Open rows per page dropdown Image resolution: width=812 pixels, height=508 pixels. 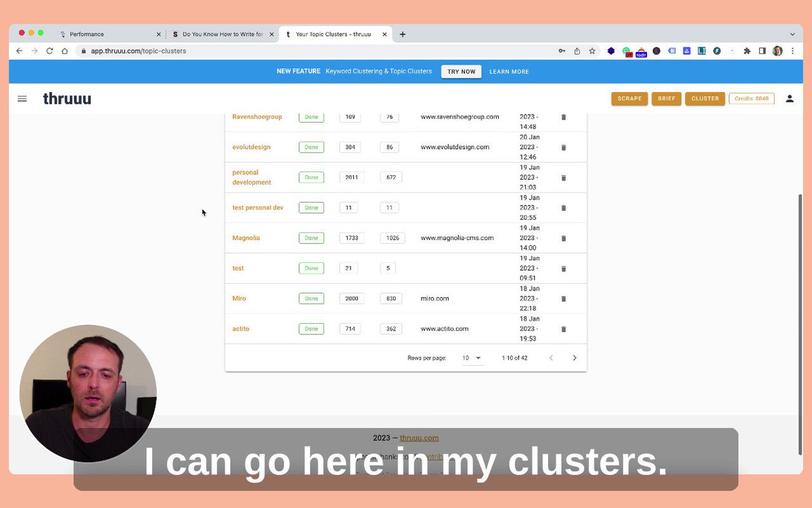[472, 358]
